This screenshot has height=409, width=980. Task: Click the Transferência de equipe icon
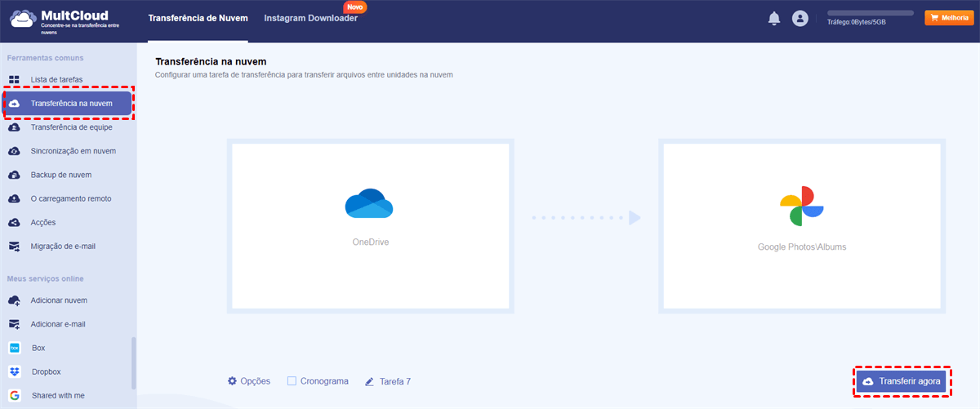[x=15, y=127]
